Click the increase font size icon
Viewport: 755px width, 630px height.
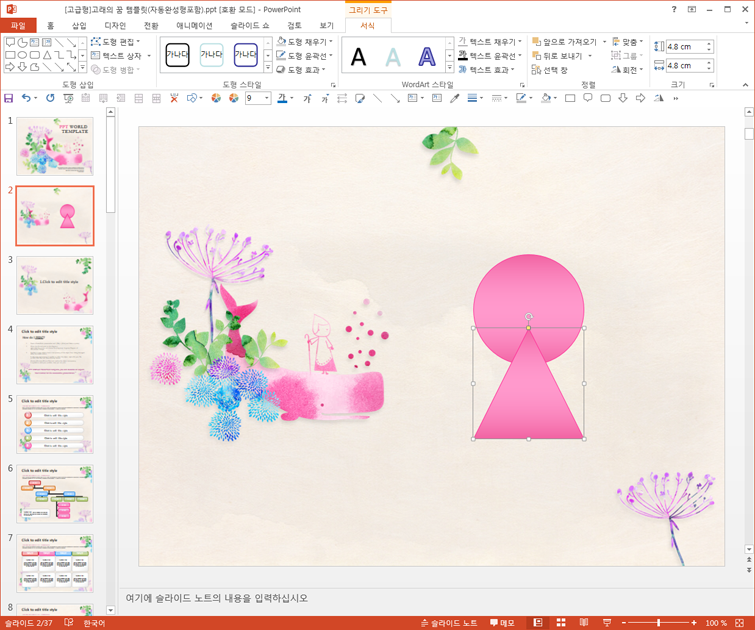(x=307, y=98)
